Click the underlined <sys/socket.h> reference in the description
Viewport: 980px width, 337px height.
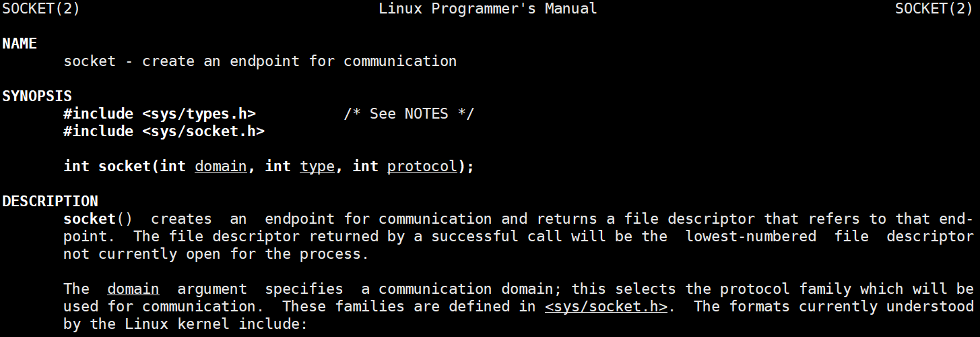point(606,307)
